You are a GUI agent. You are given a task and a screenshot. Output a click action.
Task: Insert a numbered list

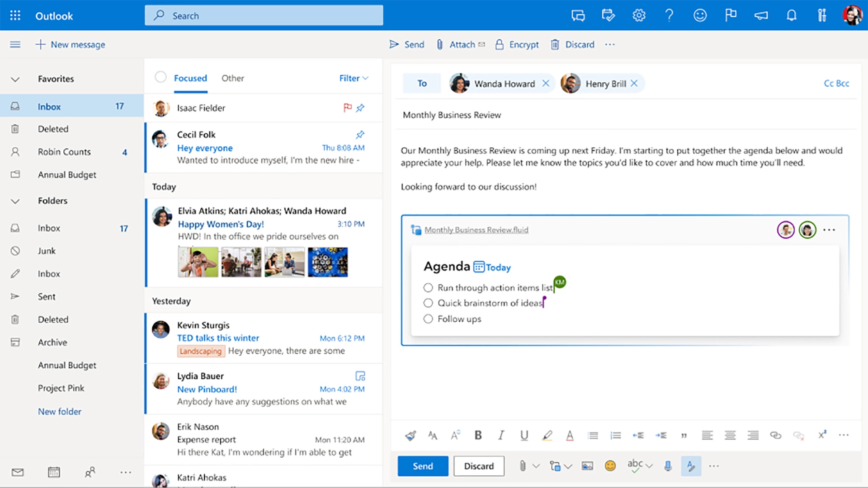pyautogui.click(x=615, y=435)
